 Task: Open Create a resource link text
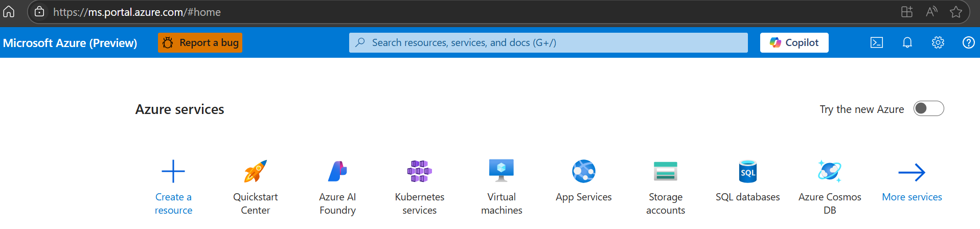click(x=173, y=203)
